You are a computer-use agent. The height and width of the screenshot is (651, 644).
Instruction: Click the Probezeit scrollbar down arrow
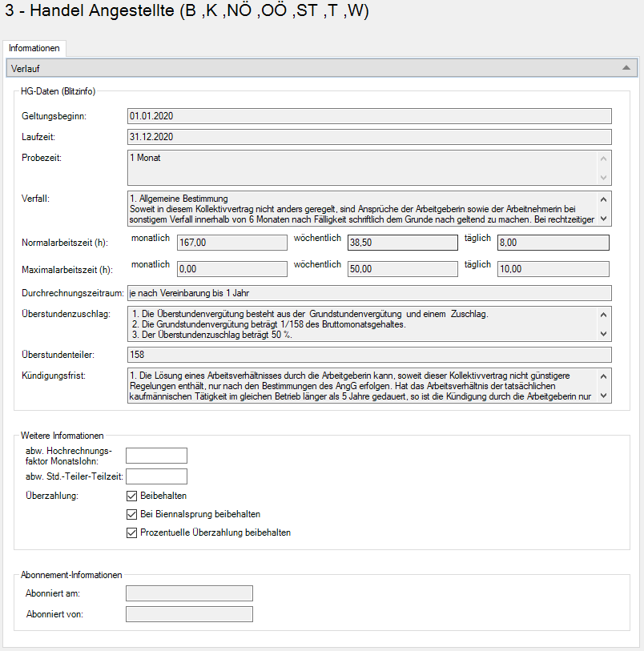(x=604, y=177)
